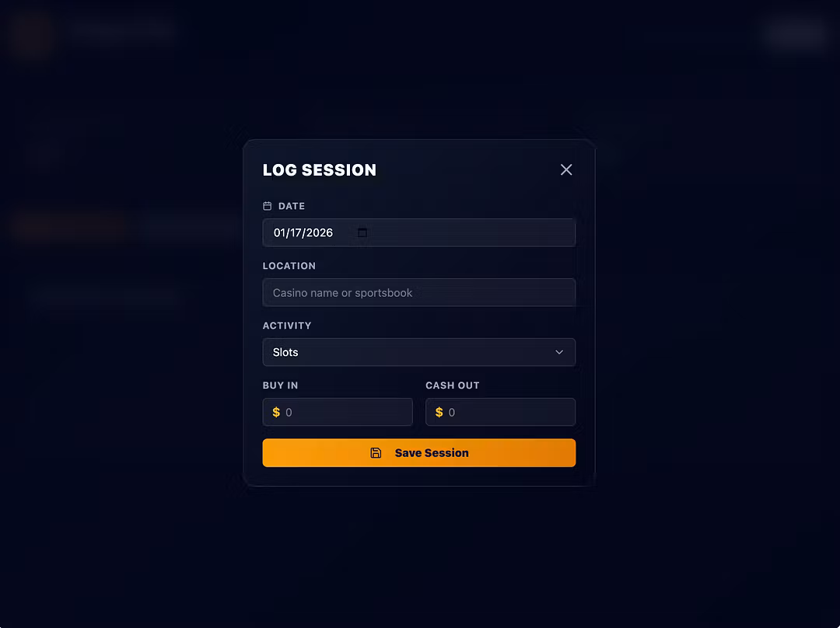Click the CASH OUT field label
Viewport: 840px width, 628px height.
point(453,386)
